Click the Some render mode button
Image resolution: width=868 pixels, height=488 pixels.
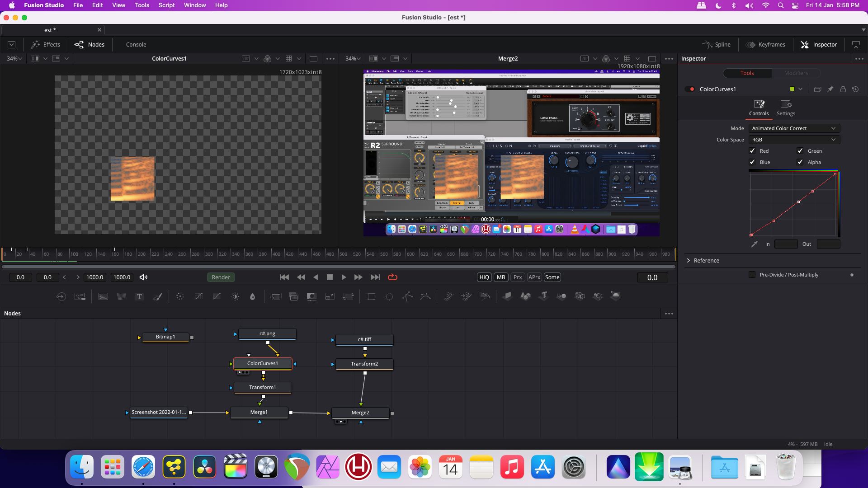coord(552,277)
